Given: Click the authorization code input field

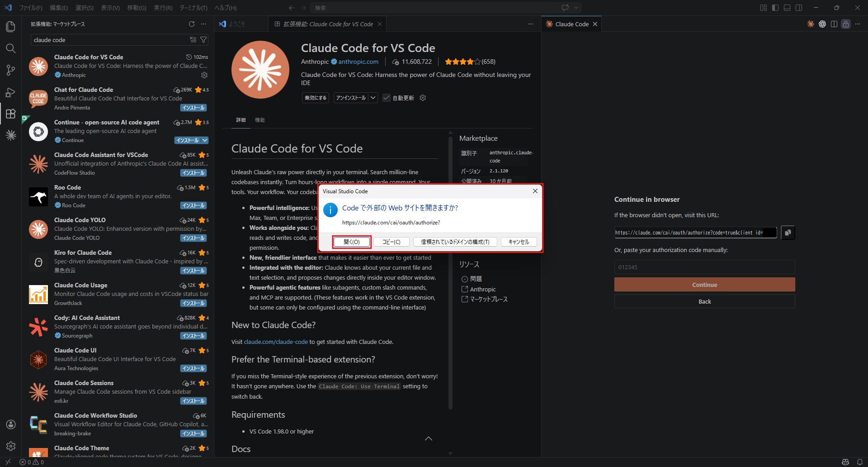Looking at the screenshot, I should tap(704, 267).
